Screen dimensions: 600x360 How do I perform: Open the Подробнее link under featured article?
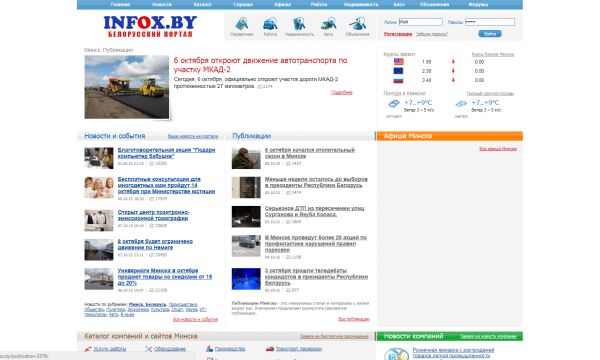click(341, 92)
